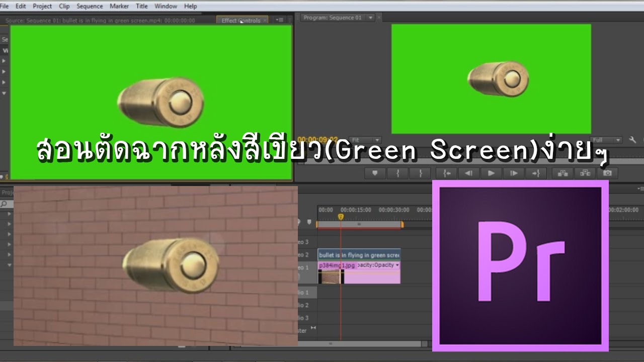This screenshot has width=644, height=362.
Task: Click the timeline add marker icon
Action: click(x=308, y=222)
